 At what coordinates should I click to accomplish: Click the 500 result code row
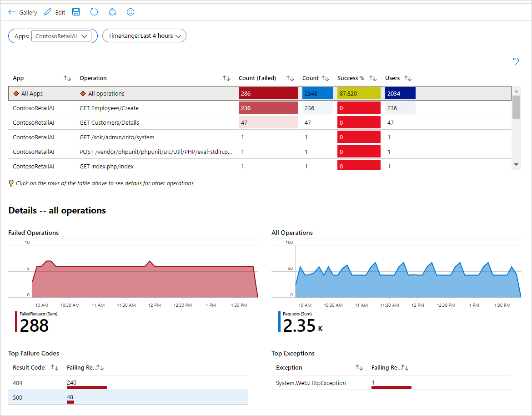pyautogui.click(x=128, y=397)
